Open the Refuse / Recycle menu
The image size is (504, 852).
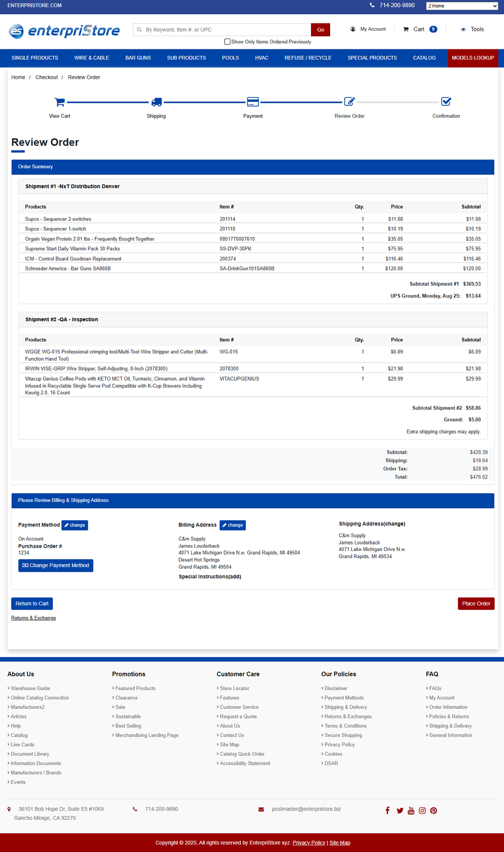point(308,58)
